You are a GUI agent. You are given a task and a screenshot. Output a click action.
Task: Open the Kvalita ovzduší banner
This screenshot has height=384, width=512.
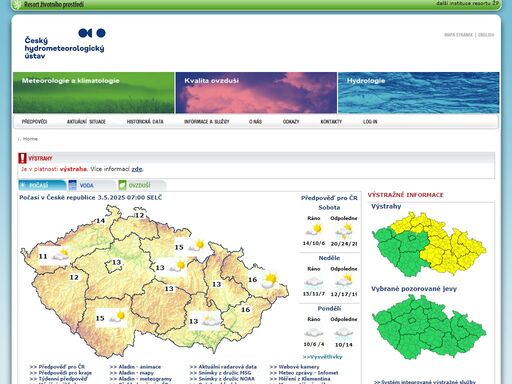[x=256, y=93]
